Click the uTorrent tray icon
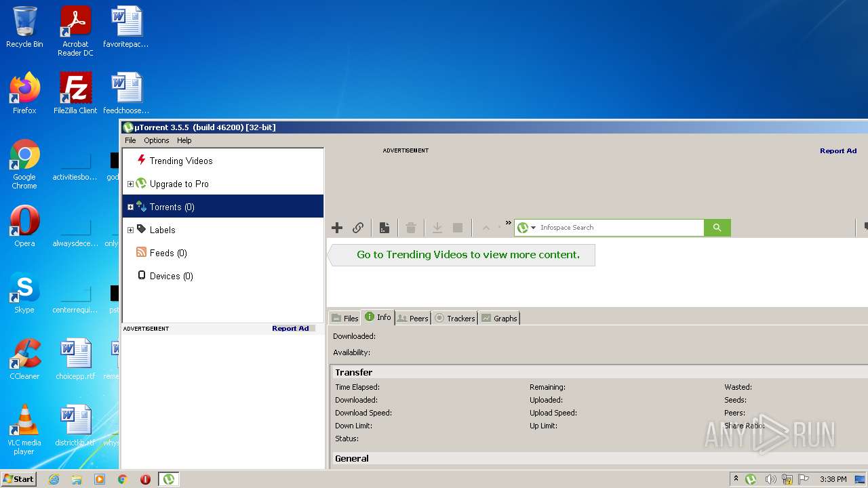This screenshot has height=488, width=868. (x=751, y=479)
